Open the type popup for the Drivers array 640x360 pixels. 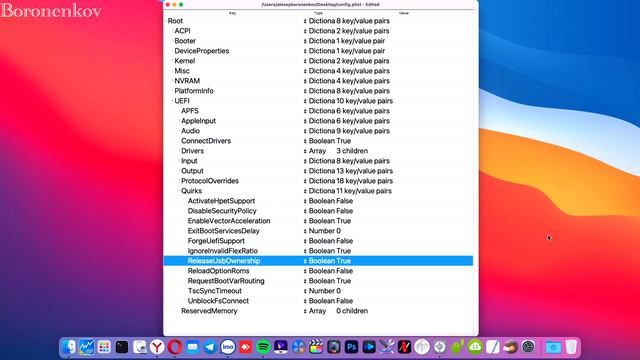pos(305,151)
